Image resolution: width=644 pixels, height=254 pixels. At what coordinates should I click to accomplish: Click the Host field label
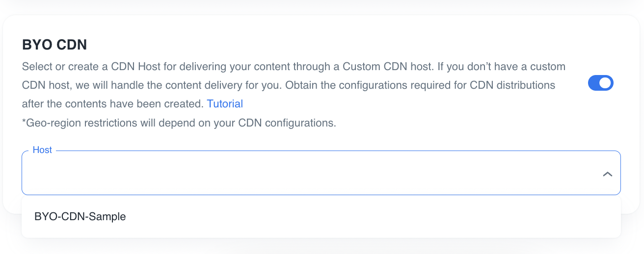click(42, 150)
